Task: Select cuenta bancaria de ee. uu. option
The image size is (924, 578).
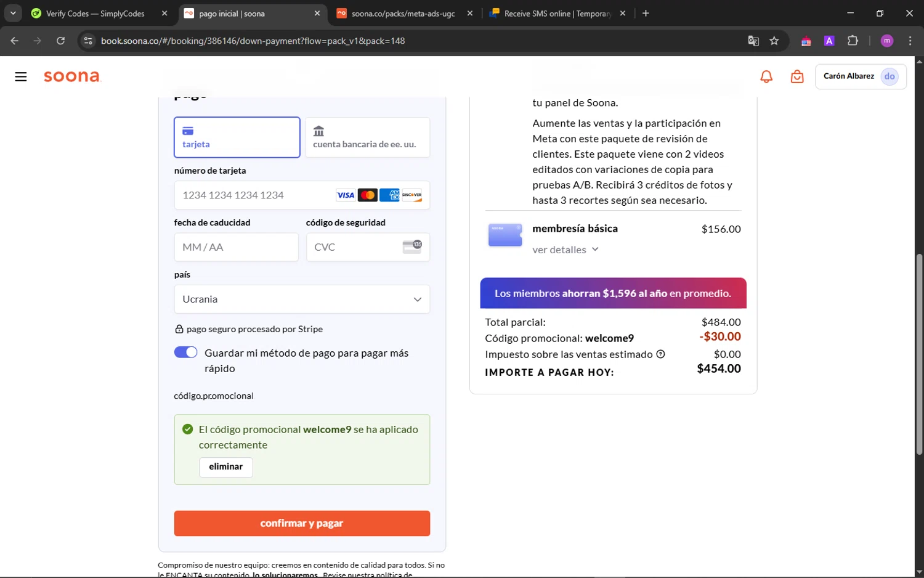Action: [x=368, y=137]
